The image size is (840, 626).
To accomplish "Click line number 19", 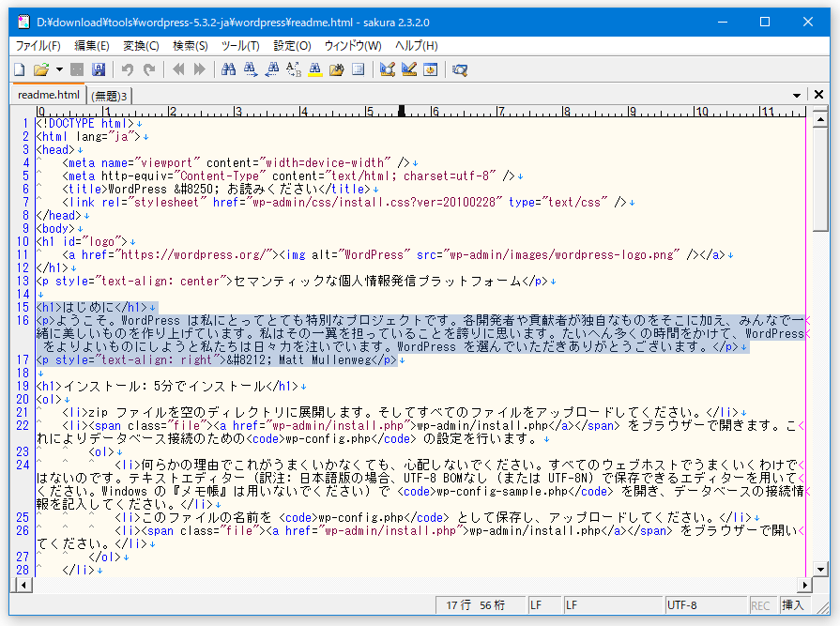I will pos(23,386).
